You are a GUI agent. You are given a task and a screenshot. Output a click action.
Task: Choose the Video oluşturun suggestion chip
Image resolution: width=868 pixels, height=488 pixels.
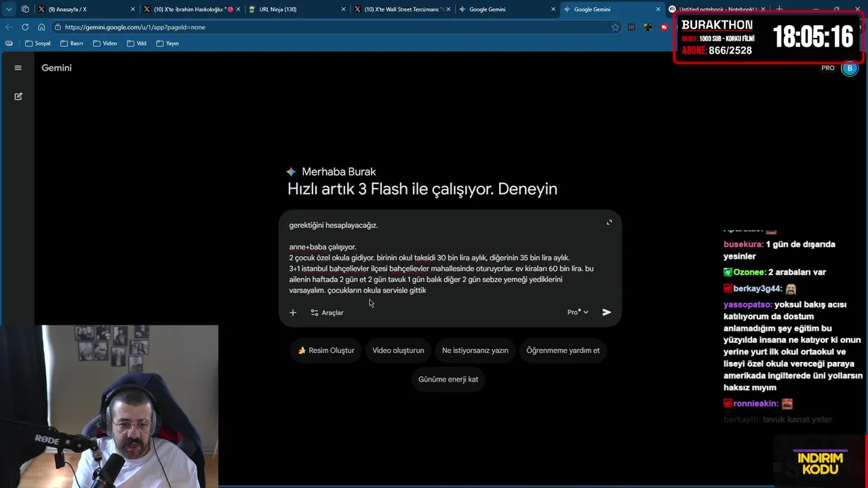click(x=398, y=350)
